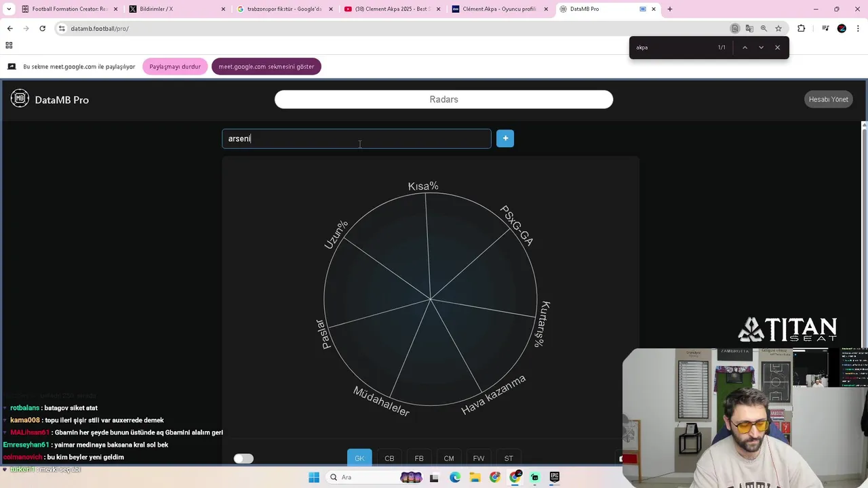The width and height of the screenshot is (868, 488).
Task: Click the player search field containing arseni
Action: coord(357,138)
